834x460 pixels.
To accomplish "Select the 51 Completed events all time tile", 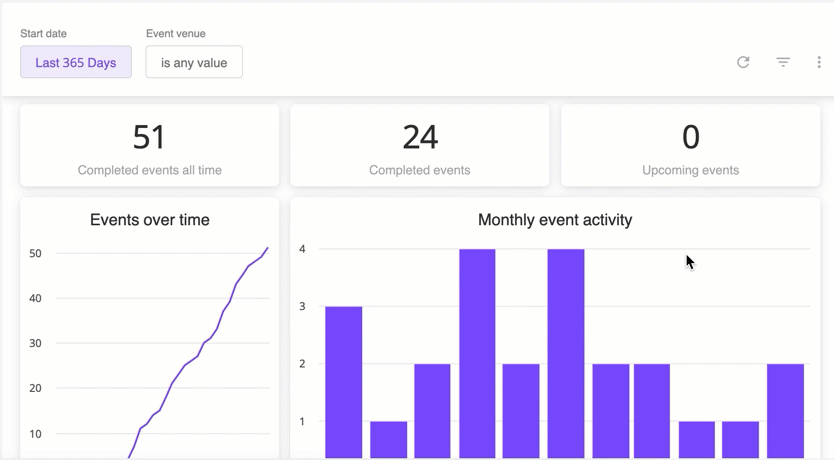I will tap(150, 146).
